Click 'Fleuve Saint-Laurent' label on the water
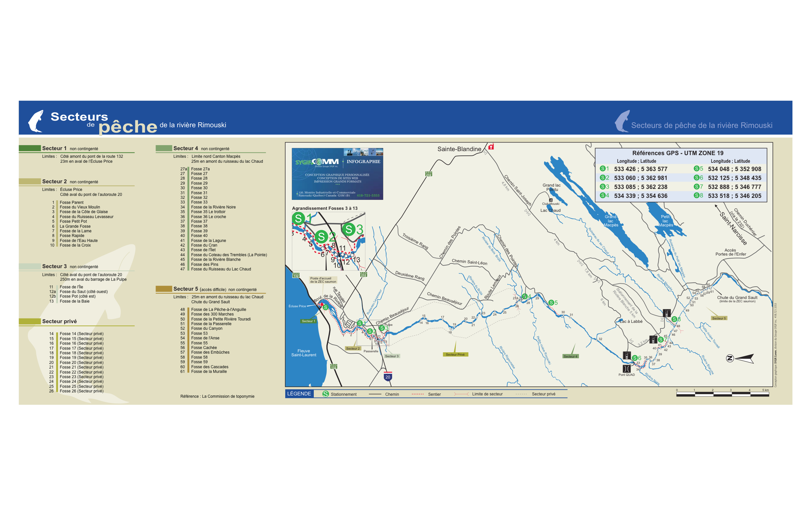Viewport: 812px width, 525px height. coord(304,353)
